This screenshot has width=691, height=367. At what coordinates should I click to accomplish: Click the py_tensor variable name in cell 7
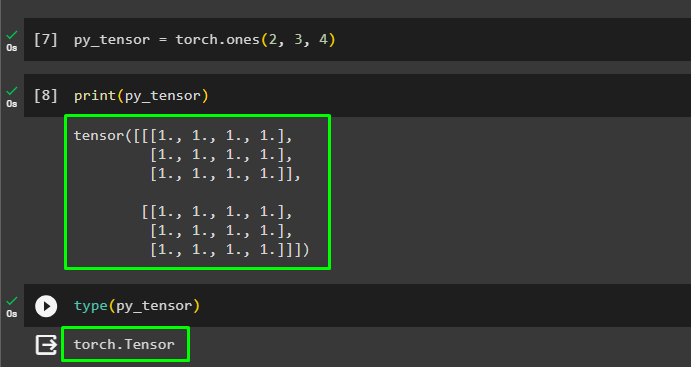click(112, 40)
